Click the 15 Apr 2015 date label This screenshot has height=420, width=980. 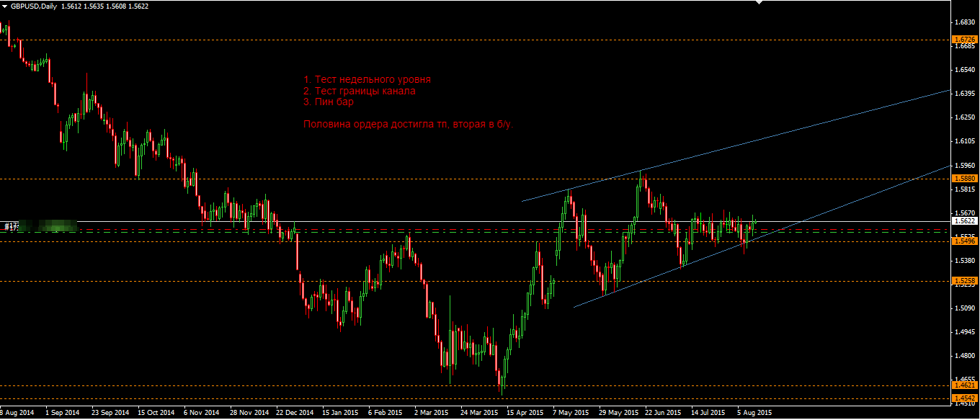[x=525, y=414]
